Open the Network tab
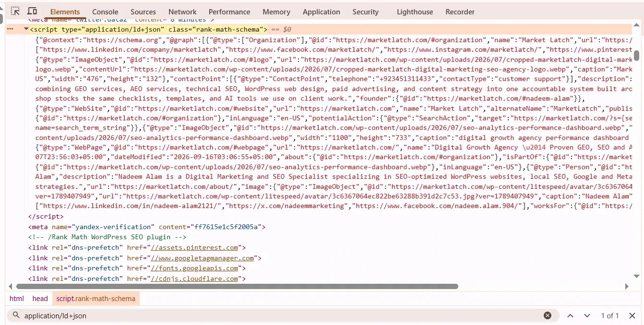644x325 pixels. [x=182, y=12]
